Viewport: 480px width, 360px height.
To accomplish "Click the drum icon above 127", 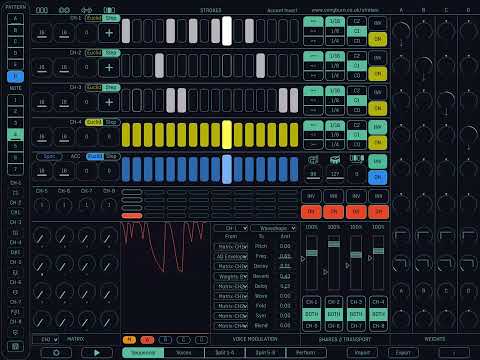I will coord(335,160).
